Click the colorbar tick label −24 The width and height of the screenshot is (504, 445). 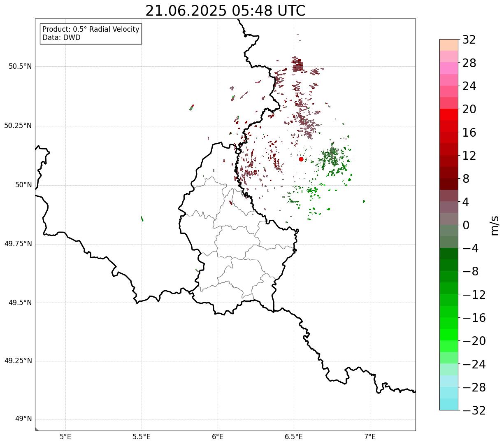pos(474,364)
